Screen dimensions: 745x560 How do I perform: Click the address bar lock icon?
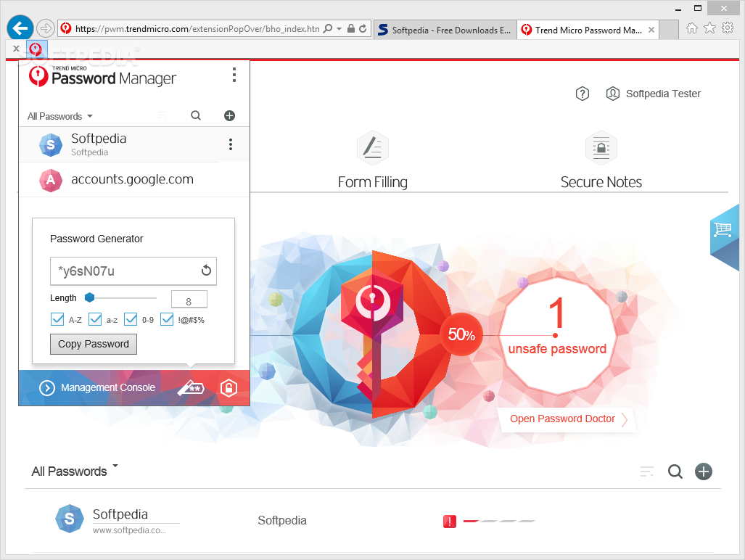pos(351,28)
